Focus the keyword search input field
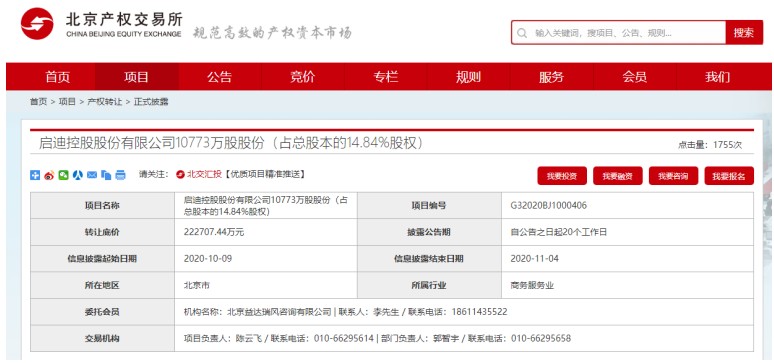774x363 pixels. [618, 33]
